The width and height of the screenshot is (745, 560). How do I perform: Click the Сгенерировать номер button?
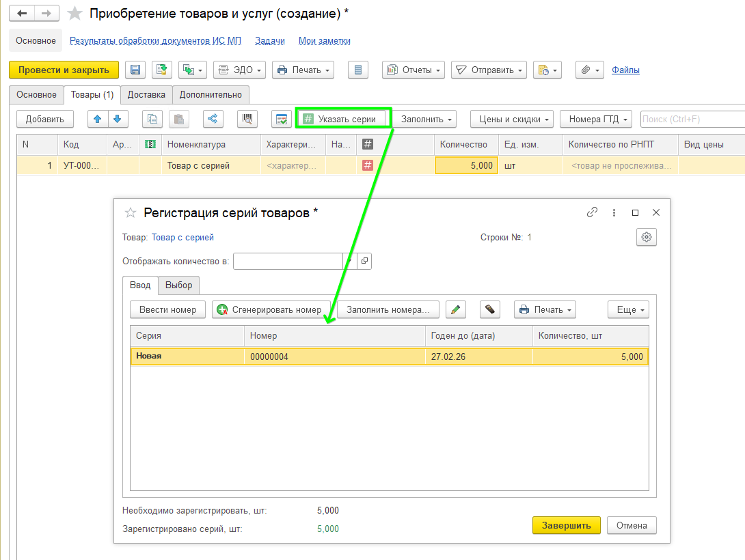(271, 309)
